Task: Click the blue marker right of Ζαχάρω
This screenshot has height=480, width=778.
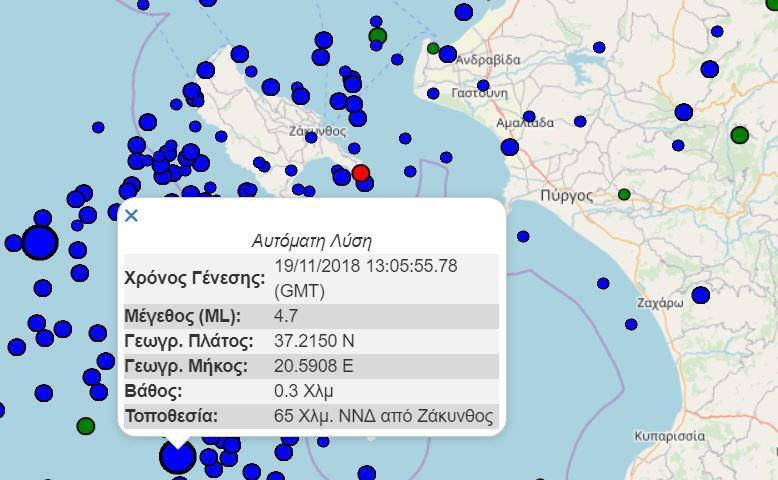Action: (x=700, y=295)
